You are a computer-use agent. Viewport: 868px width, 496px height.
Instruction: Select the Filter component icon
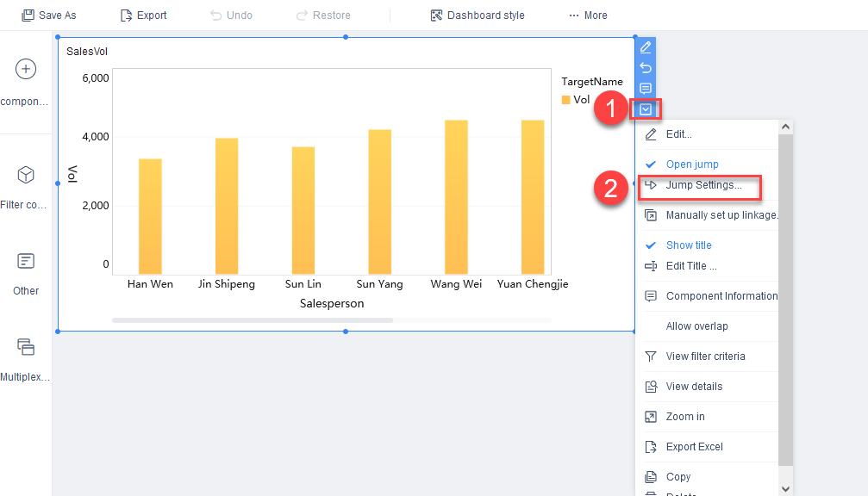(x=25, y=174)
